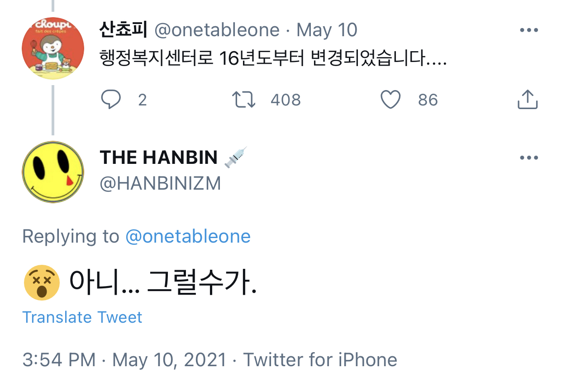Like the tweet with the heart icon
This screenshot has width=562, height=392.
pos(391,100)
